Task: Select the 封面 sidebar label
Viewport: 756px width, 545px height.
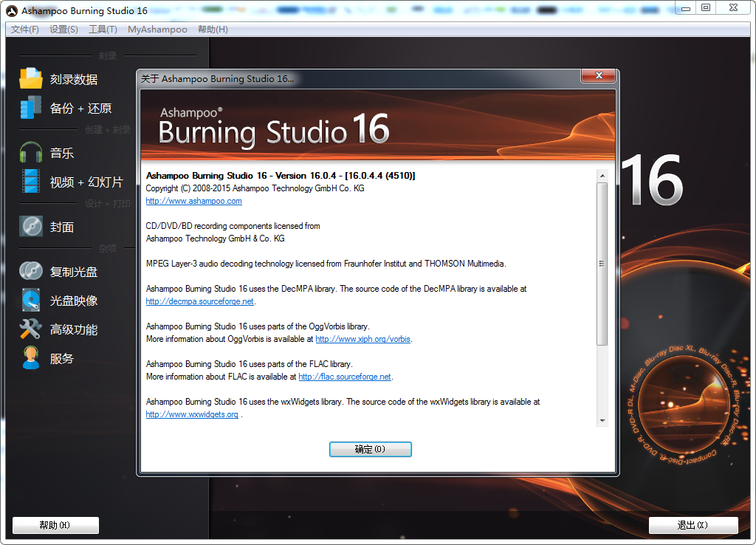Action: point(62,227)
